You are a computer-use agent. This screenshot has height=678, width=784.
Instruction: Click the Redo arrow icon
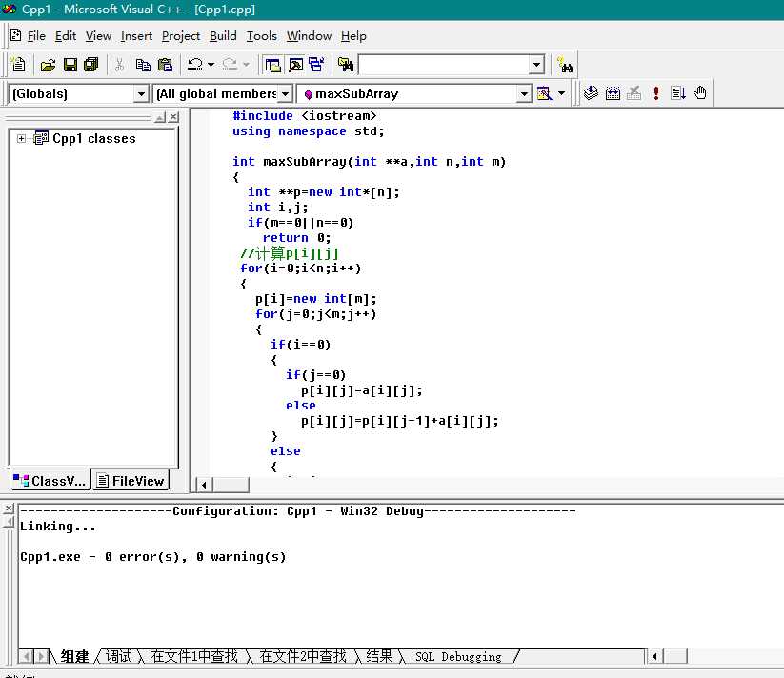click(230, 65)
